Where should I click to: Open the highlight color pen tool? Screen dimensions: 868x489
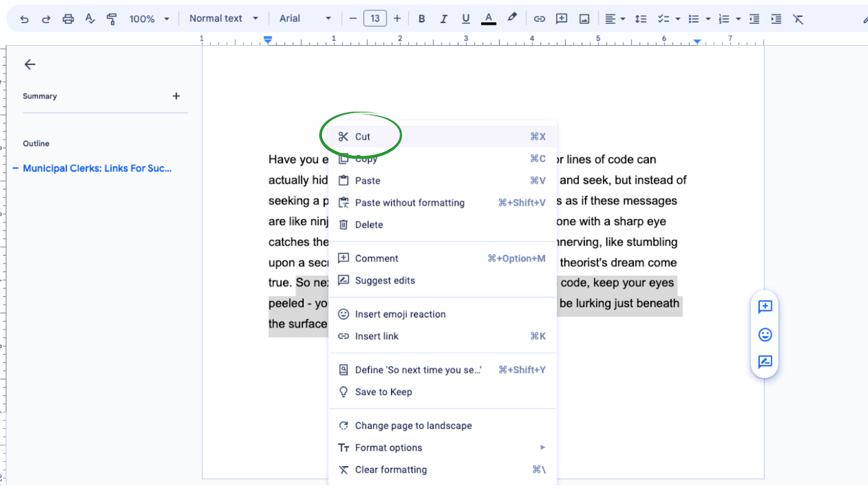(512, 18)
